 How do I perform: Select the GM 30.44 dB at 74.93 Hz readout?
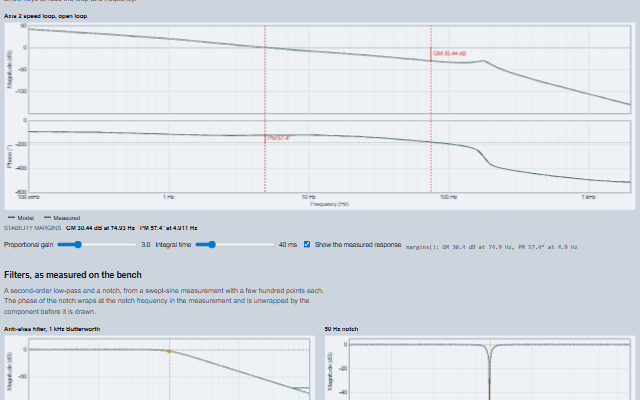point(100,228)
